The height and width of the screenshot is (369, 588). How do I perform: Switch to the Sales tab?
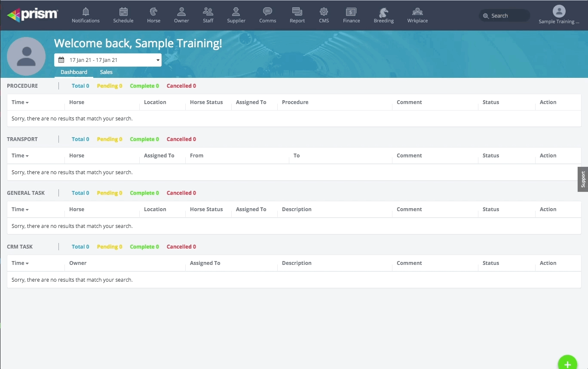[106, 72]
